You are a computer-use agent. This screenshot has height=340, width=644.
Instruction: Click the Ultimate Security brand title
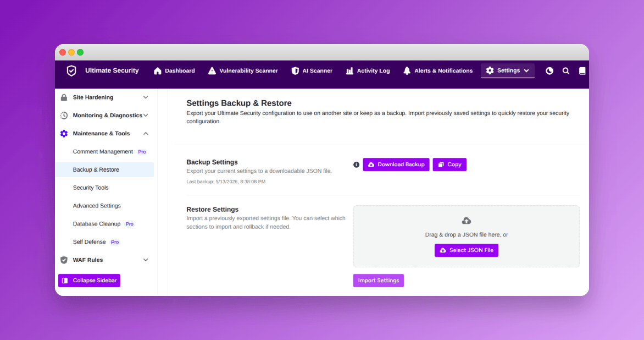pos(112,71)
